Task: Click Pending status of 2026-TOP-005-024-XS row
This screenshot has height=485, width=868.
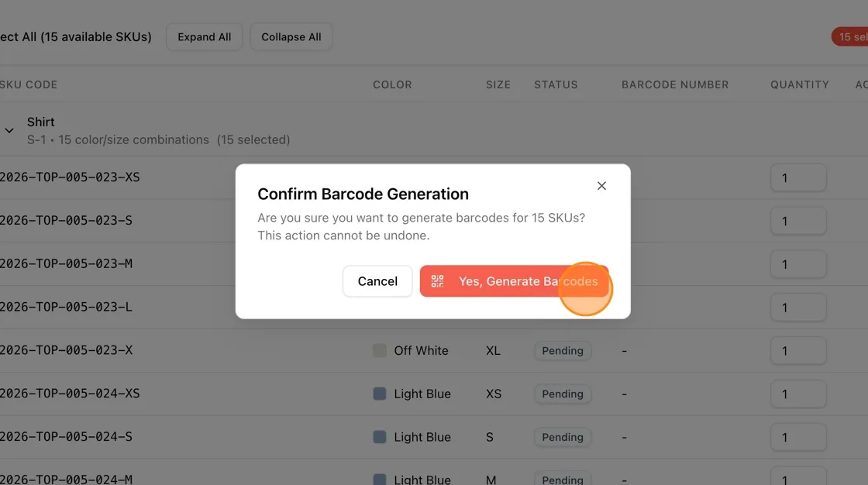Action: tap(563, 394)
